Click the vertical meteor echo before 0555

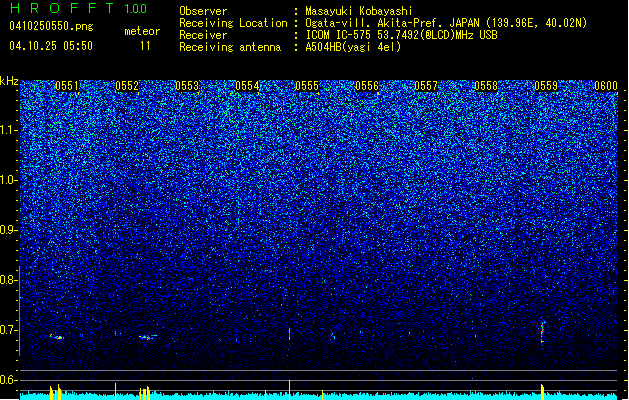tap(289, 334)
